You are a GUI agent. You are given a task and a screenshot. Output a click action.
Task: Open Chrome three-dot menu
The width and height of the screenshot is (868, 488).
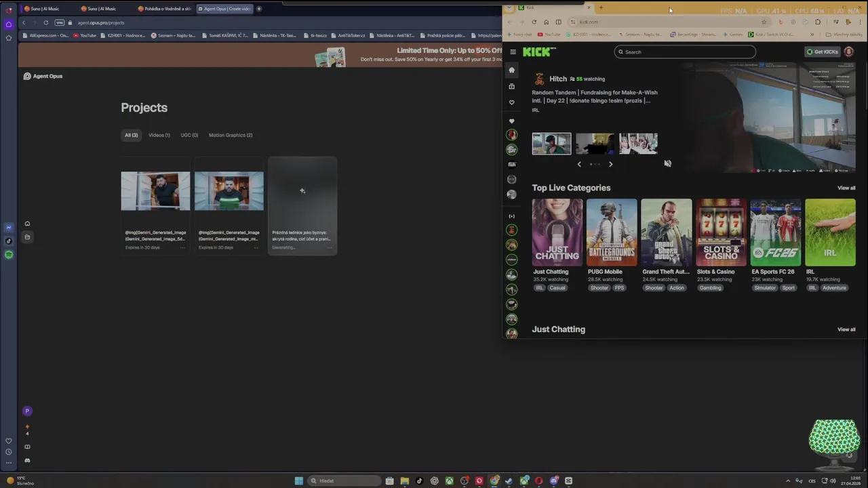click(x=859, y=22)
